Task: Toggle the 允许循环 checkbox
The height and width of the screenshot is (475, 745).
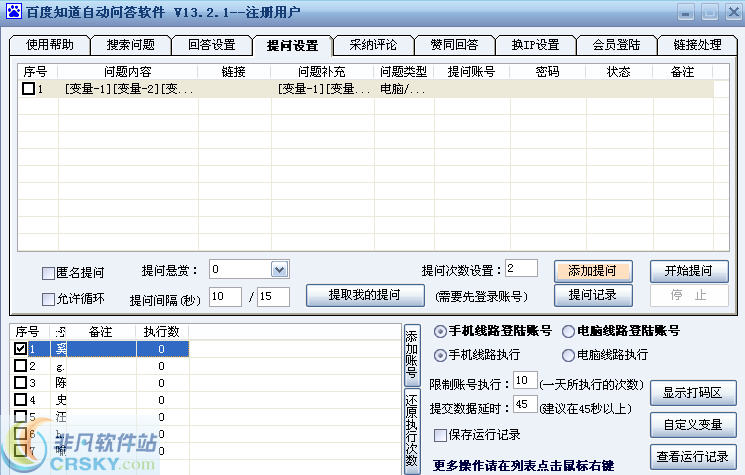Action: coord(48,299)
